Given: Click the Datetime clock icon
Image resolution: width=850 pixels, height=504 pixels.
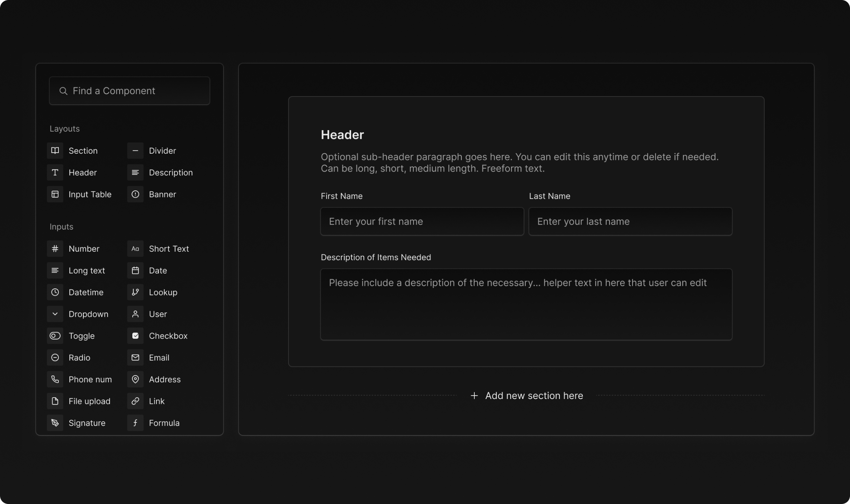Looking at the screenshot, I should pyautogui.click(x=55, y=292).
